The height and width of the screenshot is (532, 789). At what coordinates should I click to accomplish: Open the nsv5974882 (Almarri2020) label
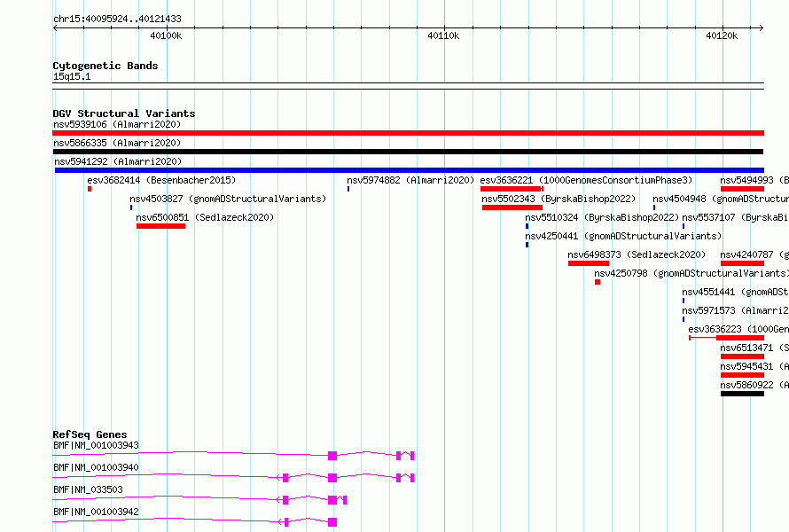[x=410, y=180]
